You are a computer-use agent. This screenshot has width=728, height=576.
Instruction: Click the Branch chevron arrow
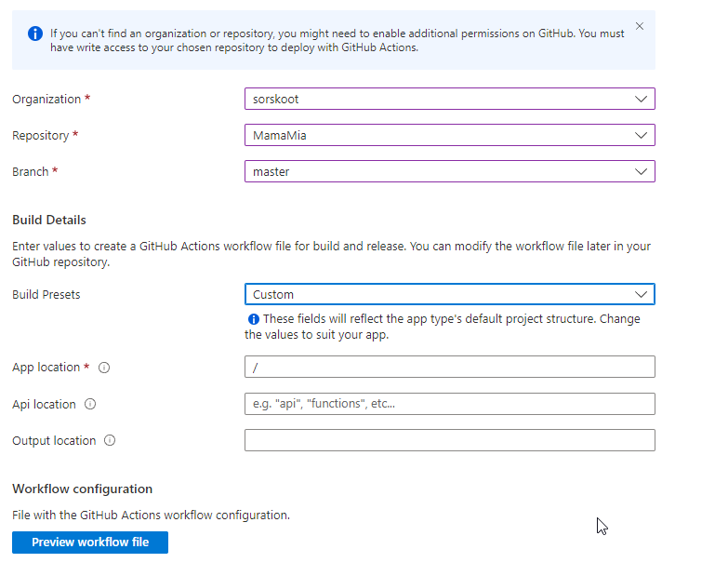tap(641, 171)
